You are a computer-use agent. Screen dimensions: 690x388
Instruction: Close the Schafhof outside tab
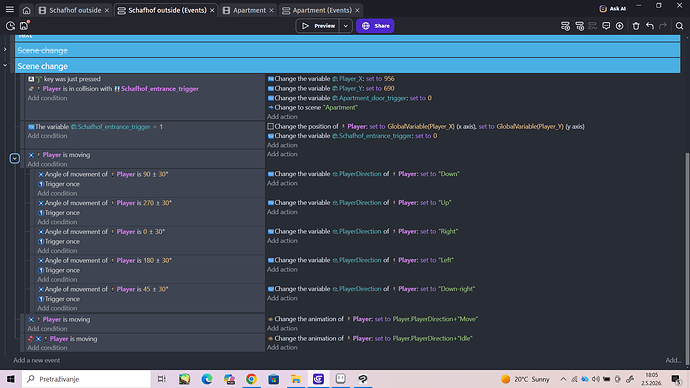click(x=106, y=10)
